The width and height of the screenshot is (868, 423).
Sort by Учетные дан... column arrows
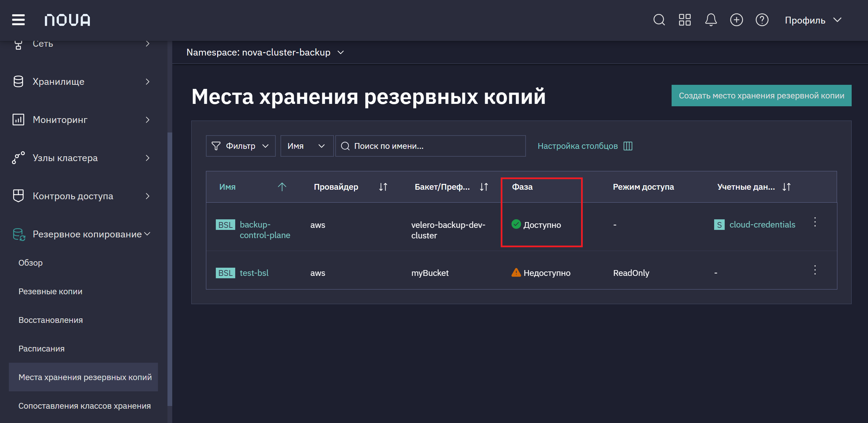786,187
